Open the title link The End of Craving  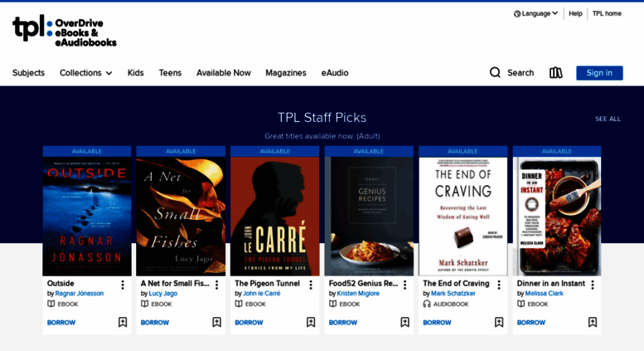tap(457, 283)
